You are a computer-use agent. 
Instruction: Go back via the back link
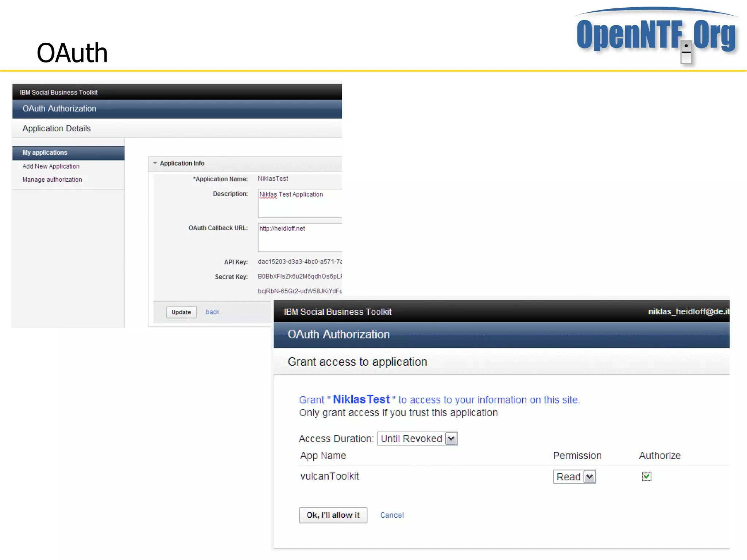212,312
